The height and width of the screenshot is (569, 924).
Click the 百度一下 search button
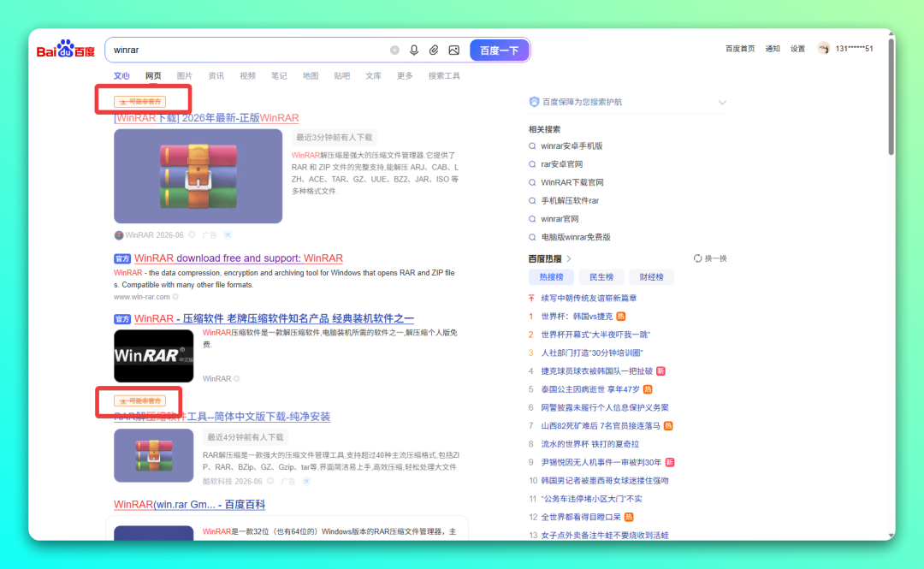point(499,50)
